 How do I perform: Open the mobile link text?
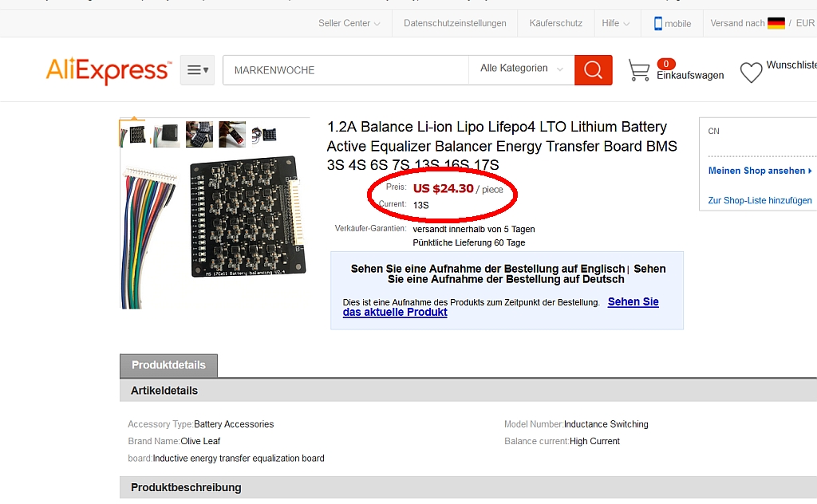[678, 24]
